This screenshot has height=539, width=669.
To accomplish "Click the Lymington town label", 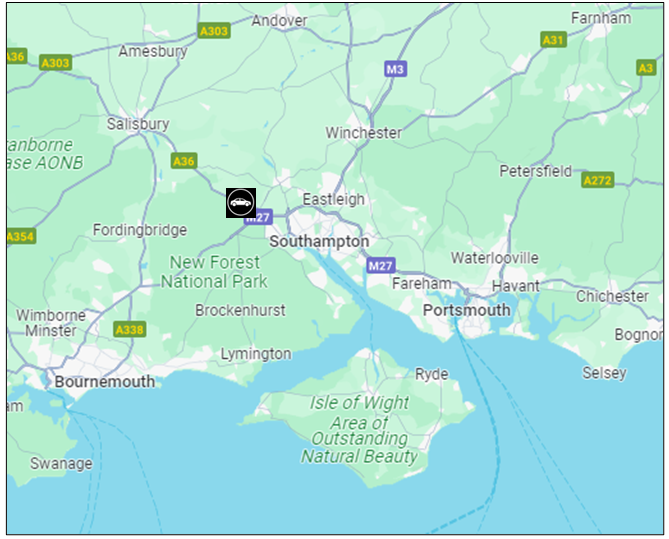I will point(256,354).
